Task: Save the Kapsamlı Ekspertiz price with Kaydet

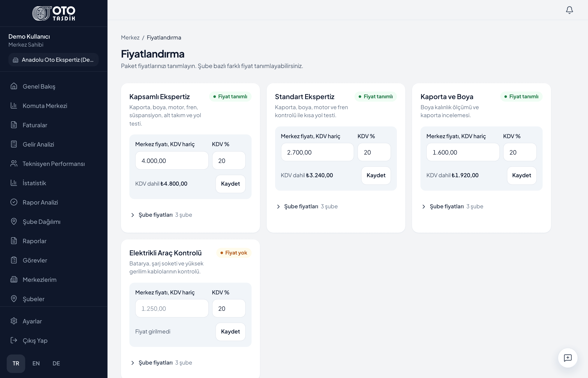Action: point(230,184)
